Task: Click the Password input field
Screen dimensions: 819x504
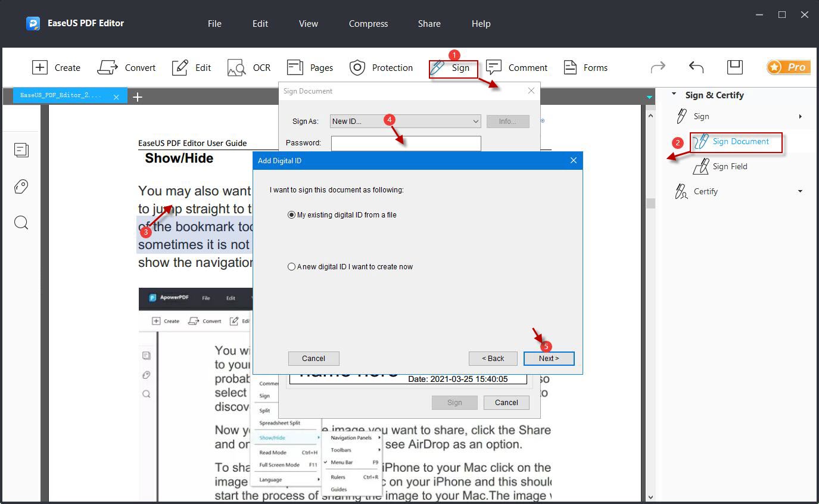Action: click(x=406, y=143)
